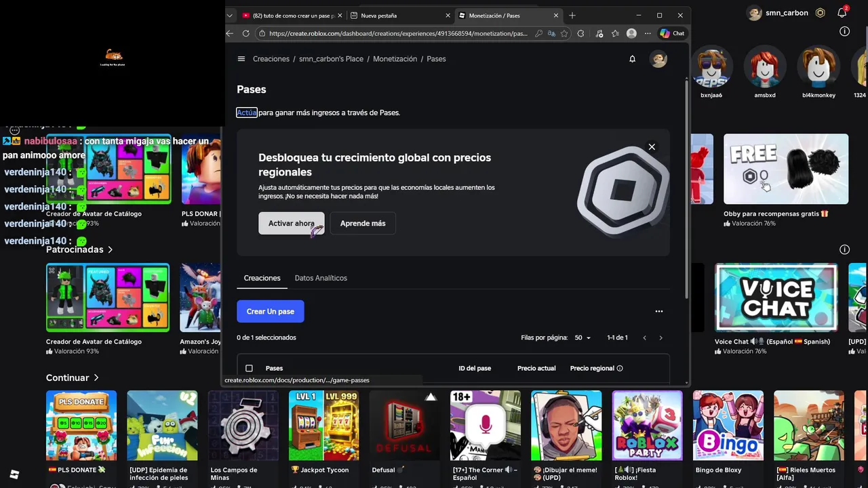Open the Filas por página 50 dropdown
Screen dimensions: 868x488
pyautogui.click(x=583, y=338)
